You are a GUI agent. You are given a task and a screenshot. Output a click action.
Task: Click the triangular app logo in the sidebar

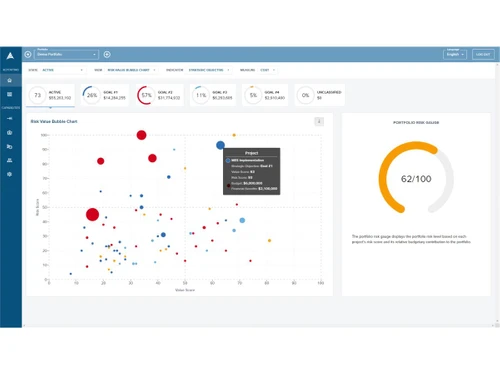click(x=10, y=56)
